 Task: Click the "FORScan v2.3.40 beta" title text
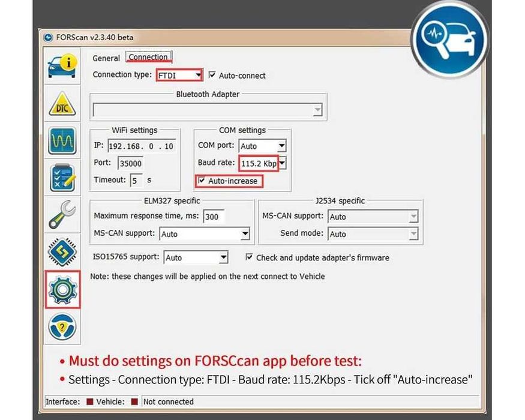pos(95,37)
